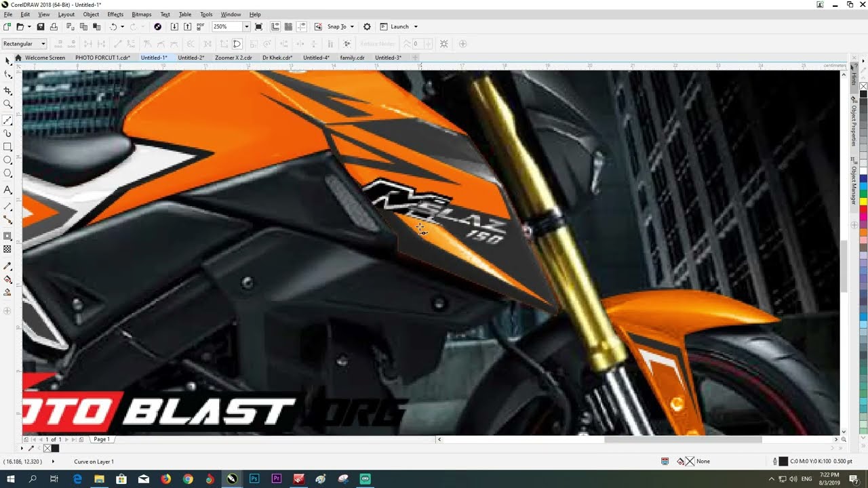Select the Rectangle tool
This screenshot has height=488, width=868.
pyautogui.click(x=7, y=147)
